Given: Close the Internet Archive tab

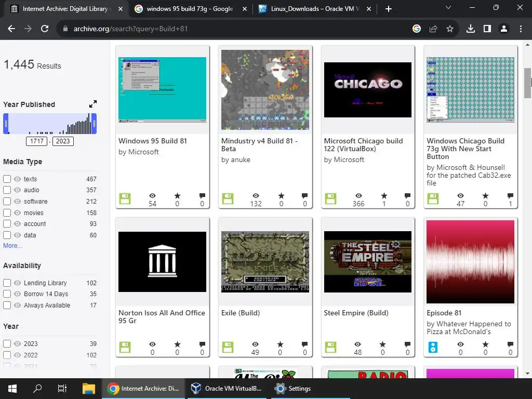Looking at the screenshot, I should 121,9.
